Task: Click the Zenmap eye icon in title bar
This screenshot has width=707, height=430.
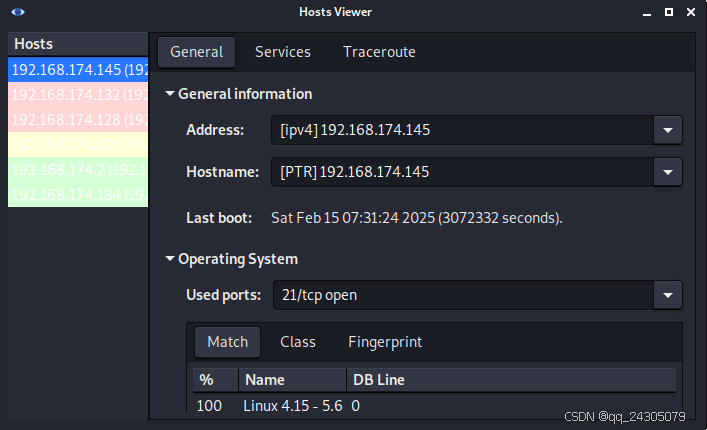Action: point(18,12)
